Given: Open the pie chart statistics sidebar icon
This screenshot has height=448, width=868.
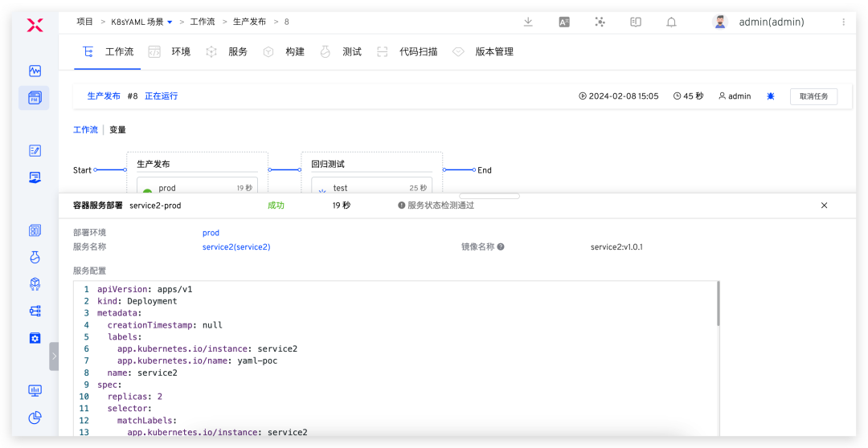Looking at the screenshot, I should (x=35, y=417).
